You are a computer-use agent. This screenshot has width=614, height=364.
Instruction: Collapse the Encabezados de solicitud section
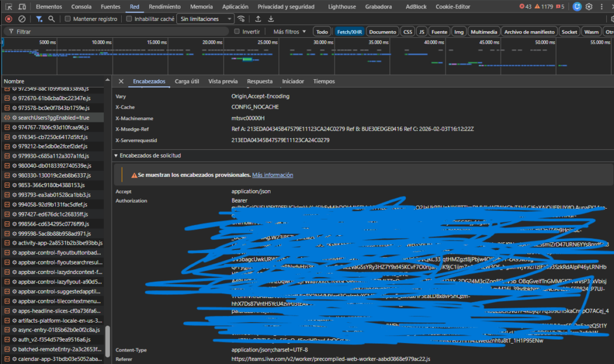point(117,155)
